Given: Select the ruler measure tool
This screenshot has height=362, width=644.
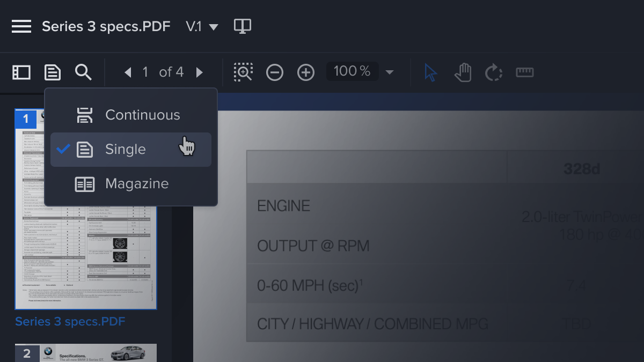Looking at the screenshot, I should [x=525, y=72].
